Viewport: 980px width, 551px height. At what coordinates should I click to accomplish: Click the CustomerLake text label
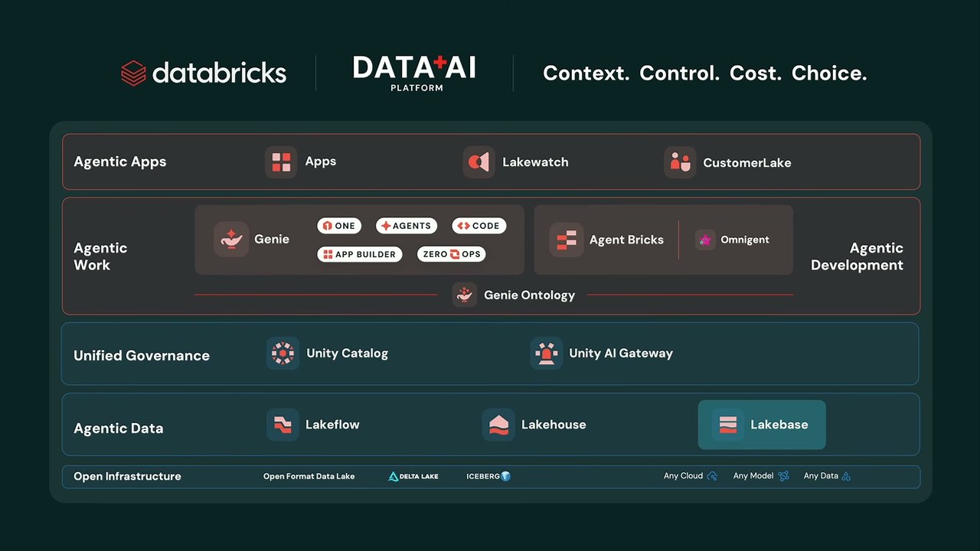pyautogui.click(x=747, y=162)
